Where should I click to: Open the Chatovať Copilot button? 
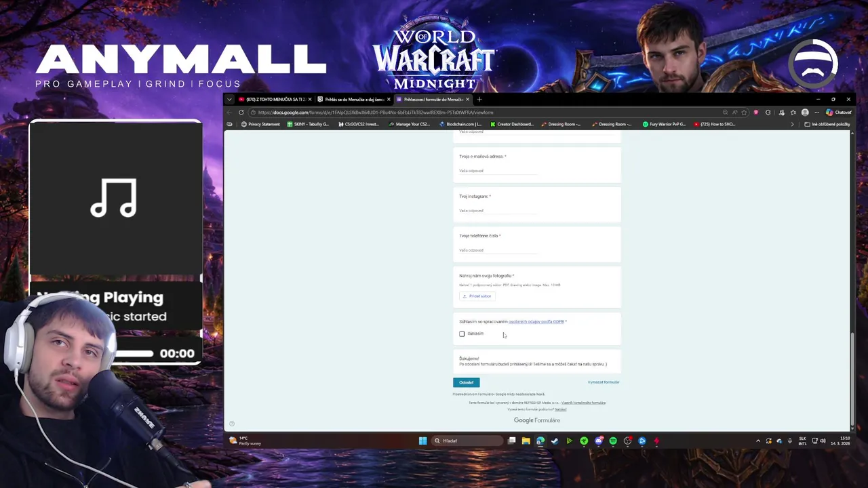tap(838, 113)
